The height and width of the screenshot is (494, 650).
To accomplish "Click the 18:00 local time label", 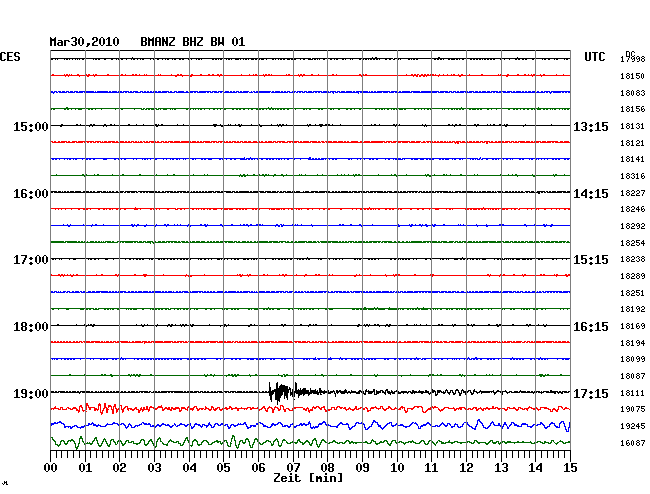I will (x=31, y=327).
